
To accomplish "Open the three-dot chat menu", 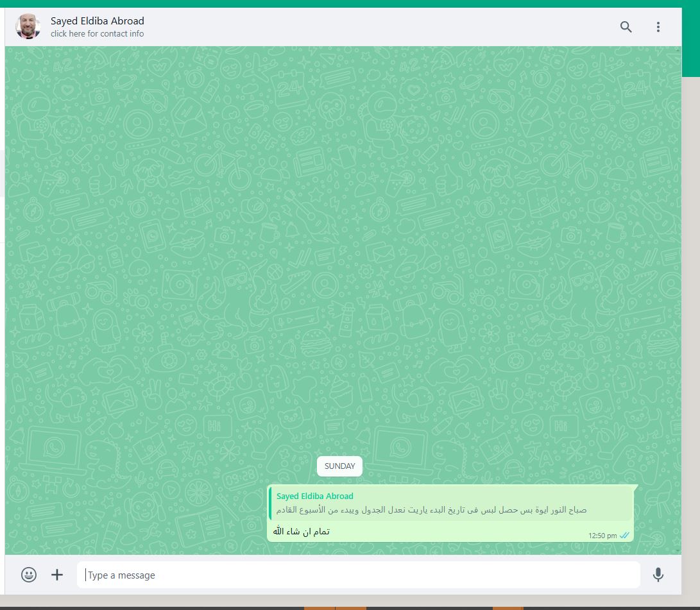I will pos(658,27).
